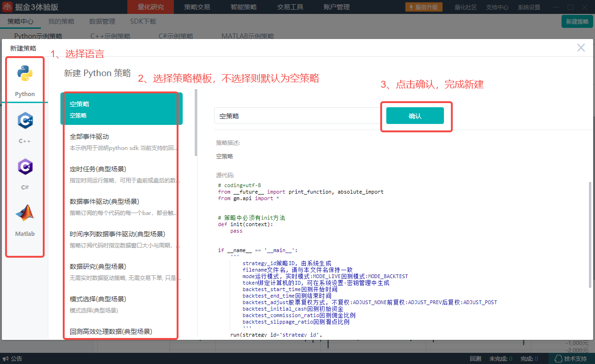Screen dimensions: 595x364
Task: Click the strategy name input field
Action: point(297,116)
